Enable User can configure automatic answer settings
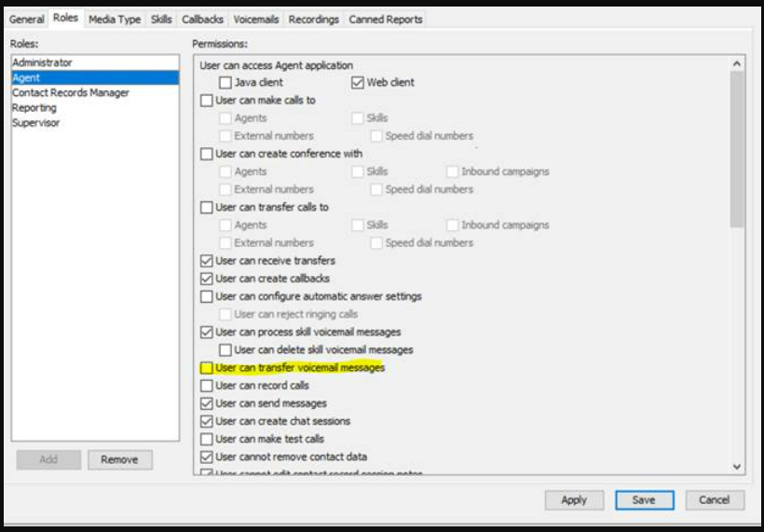Viewport: 764px width, 532px height. point(207,296)
